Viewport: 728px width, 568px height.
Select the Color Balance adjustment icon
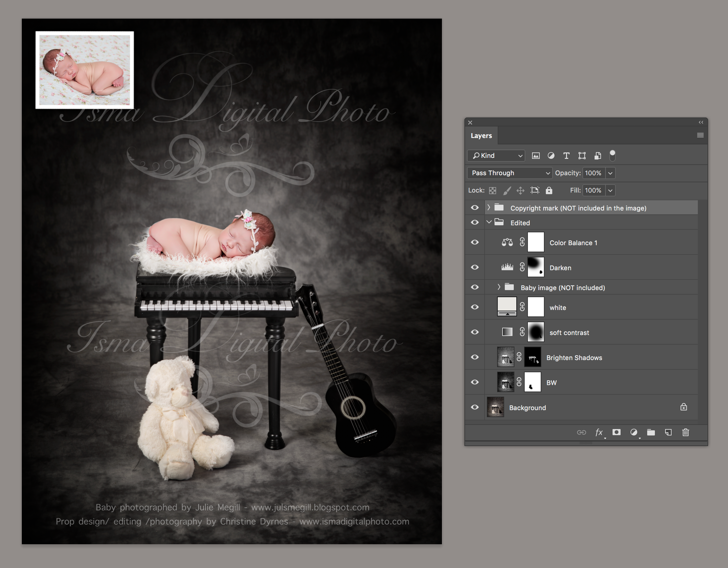tap(507, 243)
